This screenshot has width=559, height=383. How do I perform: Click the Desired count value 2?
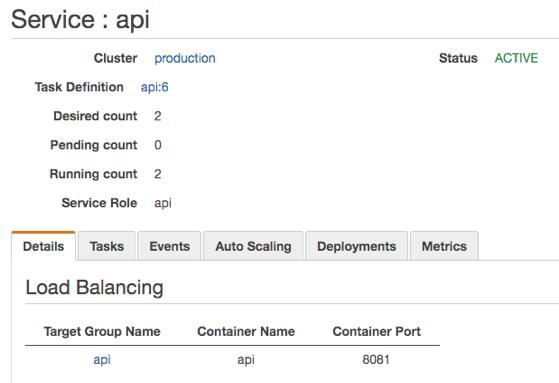[158, 116]
